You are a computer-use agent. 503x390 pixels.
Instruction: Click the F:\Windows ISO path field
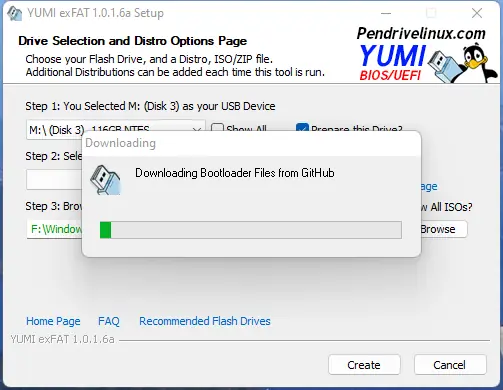pyautogui.click(x=54, y=229)
